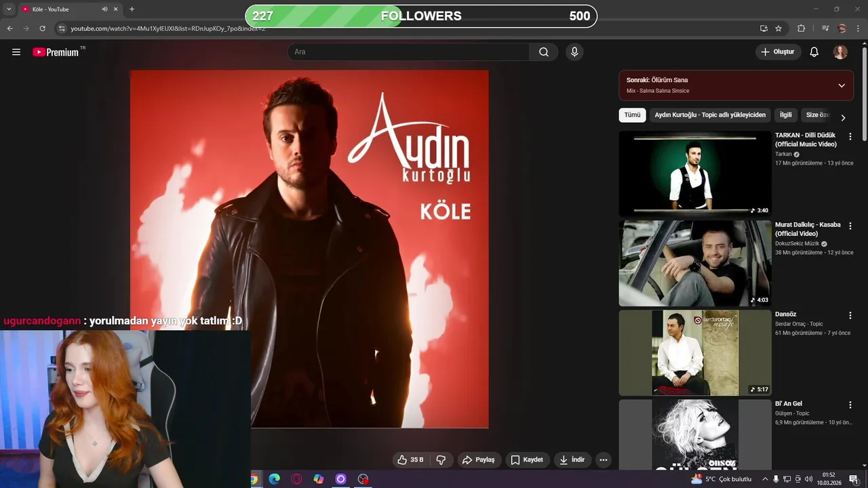
Task: Open Microsoft Edge from taskbar
Action: [274, 479]
